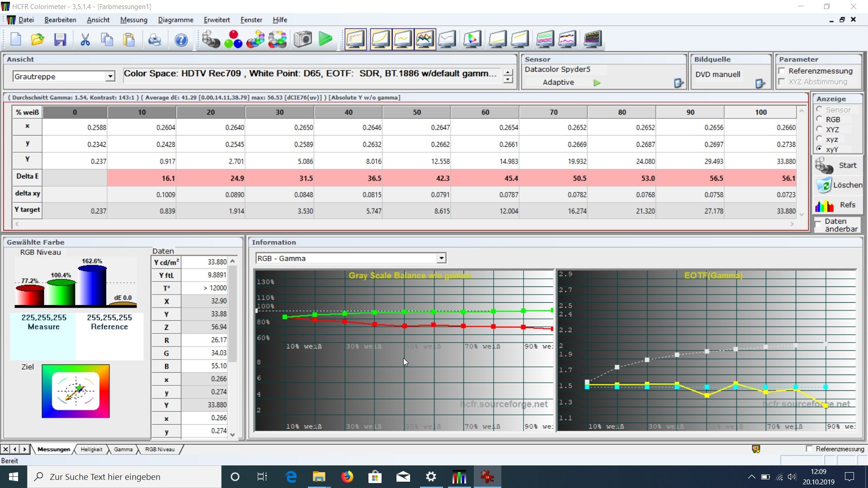Open the color temperature graph icon
Screen dimensions: 868x488
[x=447, y=39]
